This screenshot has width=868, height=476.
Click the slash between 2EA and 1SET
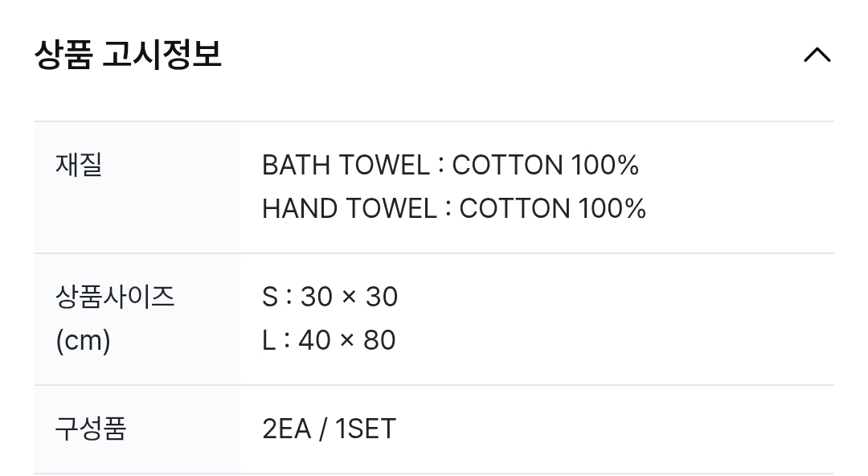pyautogui.click(x=323, y=429)
